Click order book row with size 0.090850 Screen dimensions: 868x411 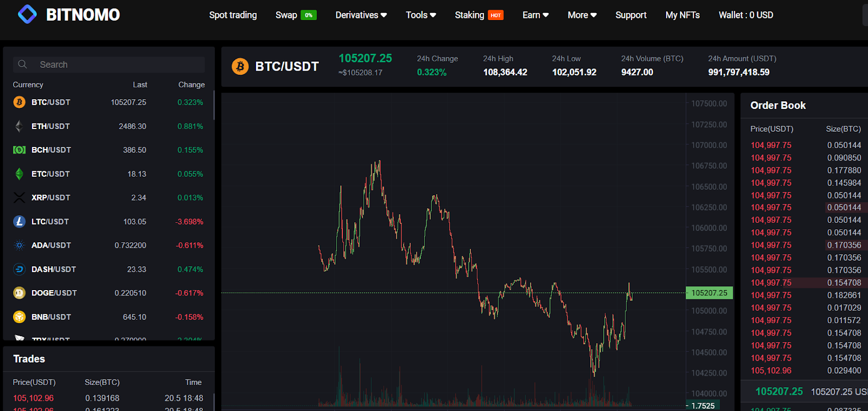(x=806, y=158)
